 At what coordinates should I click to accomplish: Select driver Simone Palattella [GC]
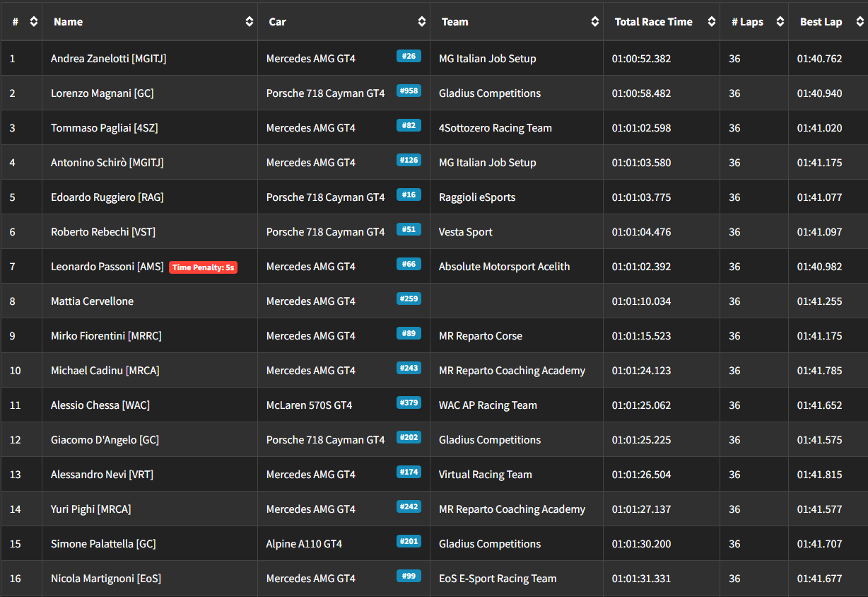click(x=103, y=544)
